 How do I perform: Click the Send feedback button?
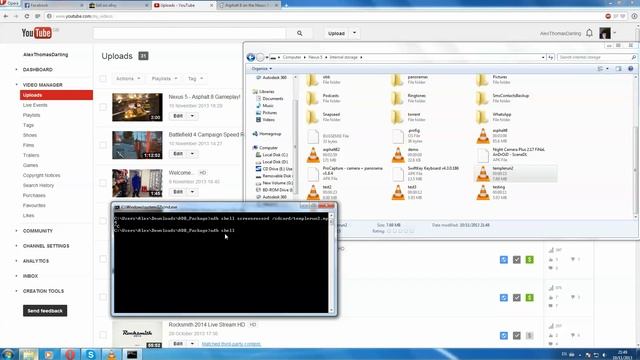[45, 311]
